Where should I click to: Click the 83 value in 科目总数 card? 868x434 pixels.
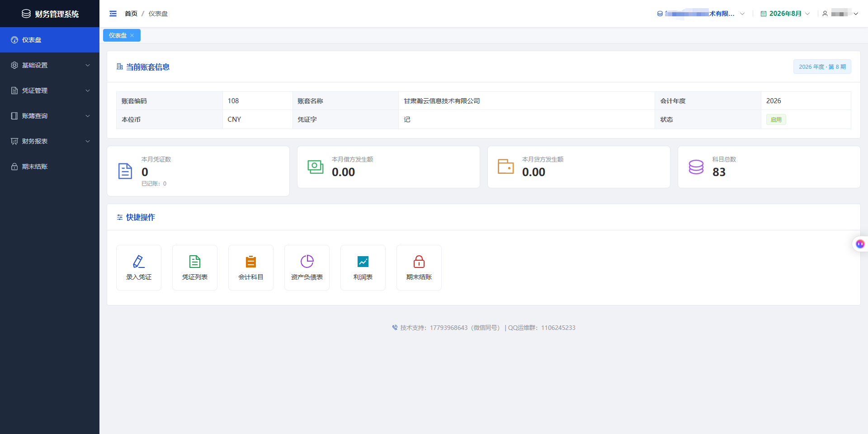[x=719, y=172]
